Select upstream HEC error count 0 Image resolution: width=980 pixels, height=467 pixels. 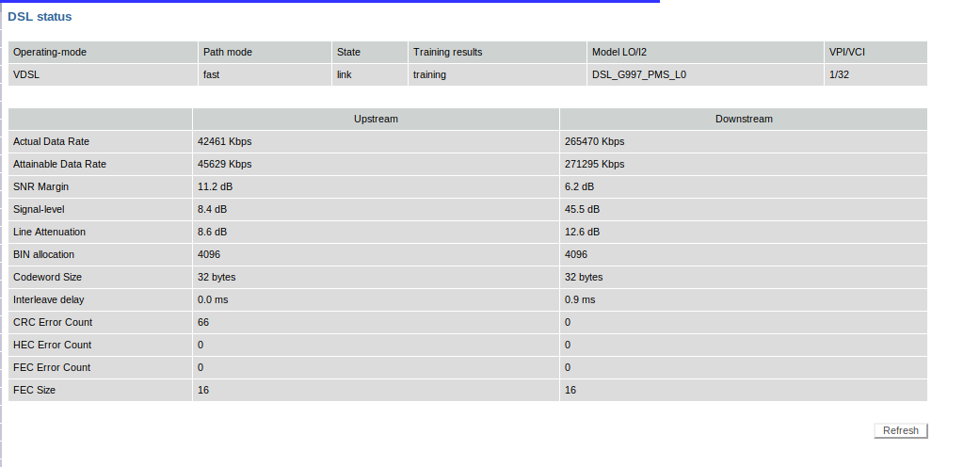(201, 344)
